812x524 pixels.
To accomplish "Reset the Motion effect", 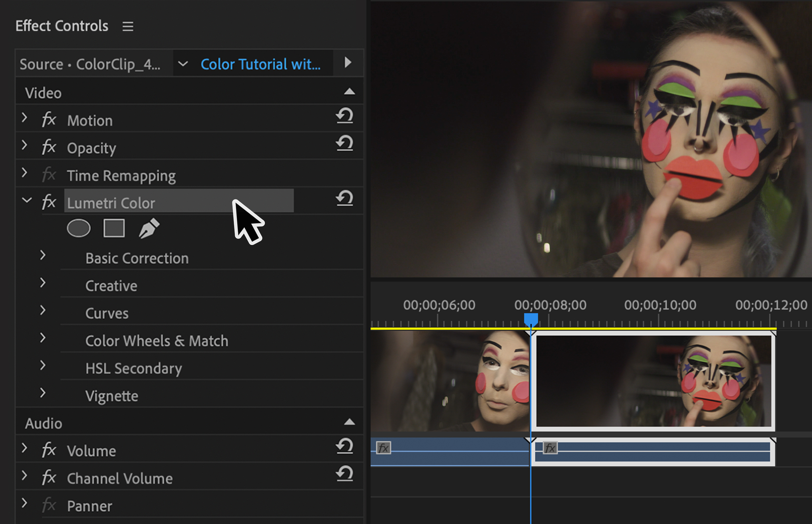I will click(344, 116).
